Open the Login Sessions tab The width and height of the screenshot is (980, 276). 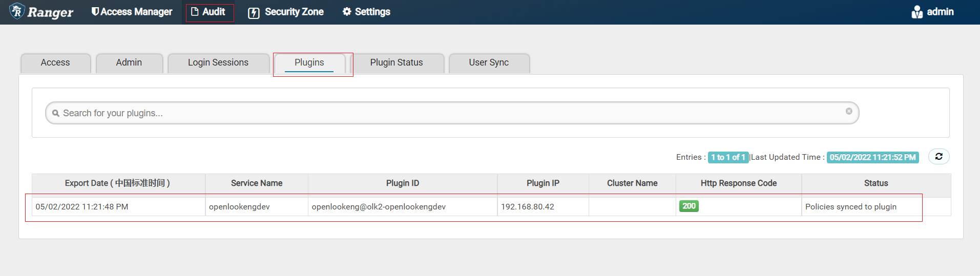point(218,62)
